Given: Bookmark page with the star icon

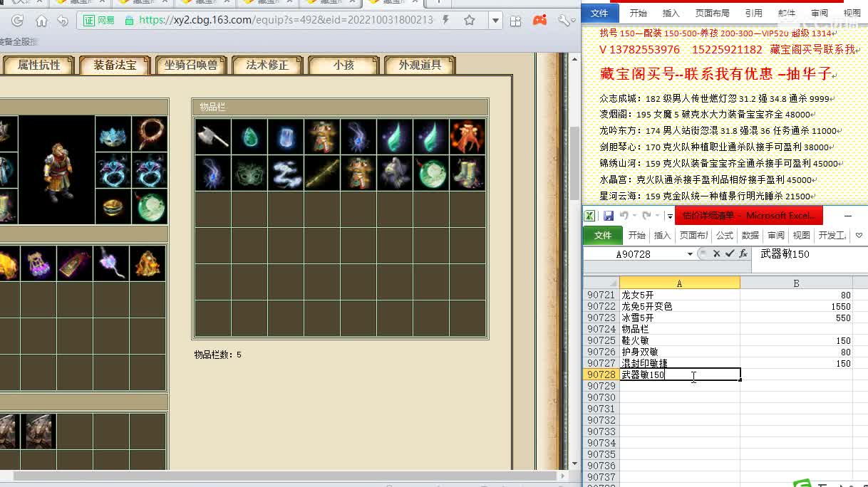Looking at the screenshot, I should [x=470, y=20].
